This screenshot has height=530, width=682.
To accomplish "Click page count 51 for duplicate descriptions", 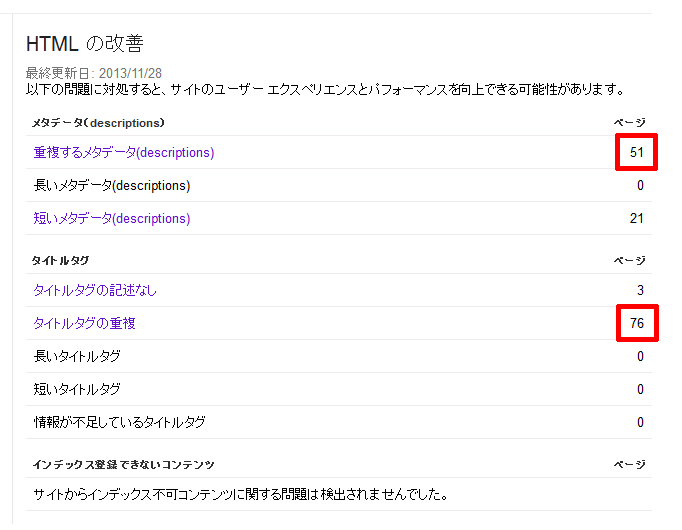I will 636,152.
